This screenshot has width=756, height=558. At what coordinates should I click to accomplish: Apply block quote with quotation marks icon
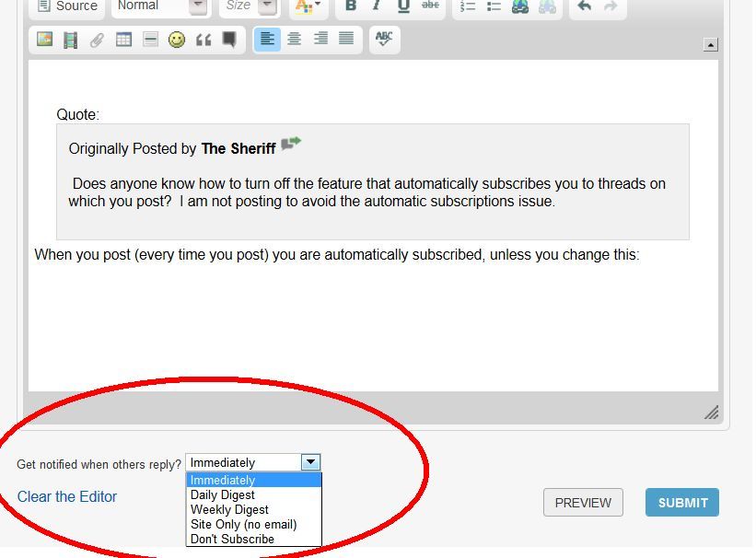coord(203,40)
